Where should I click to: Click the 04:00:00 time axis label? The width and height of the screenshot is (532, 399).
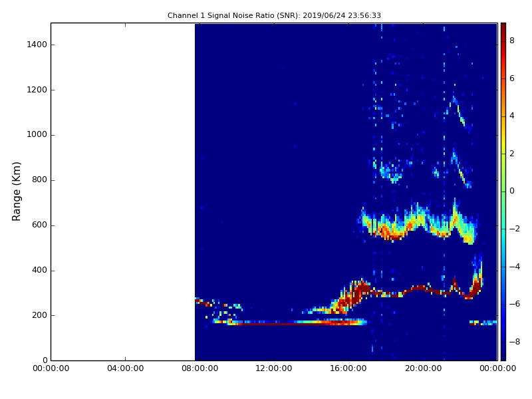click(125, 368)
